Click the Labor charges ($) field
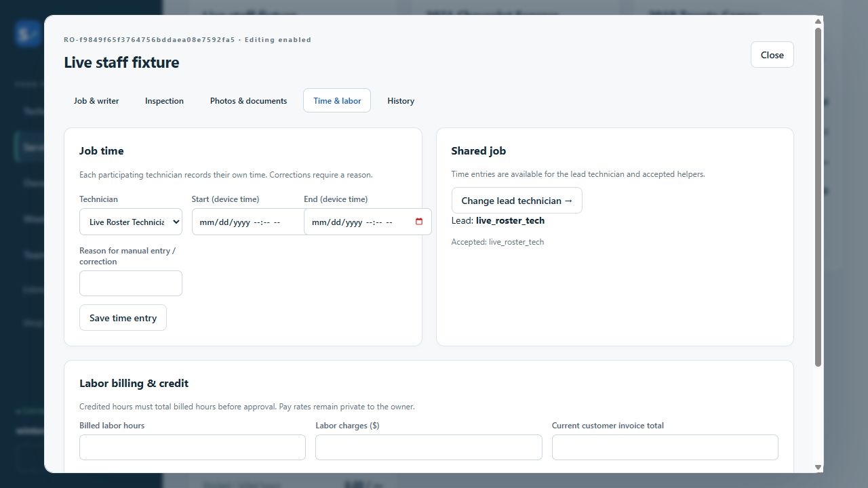The width and height of the screenshot is (868, 488). [429, 447]
